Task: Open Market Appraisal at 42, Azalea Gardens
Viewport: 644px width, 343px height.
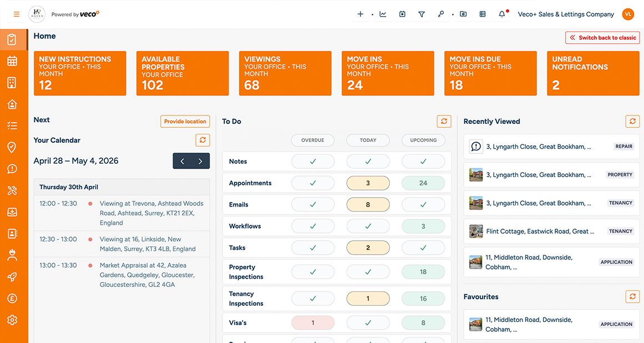Action: [x=121, y=275]
